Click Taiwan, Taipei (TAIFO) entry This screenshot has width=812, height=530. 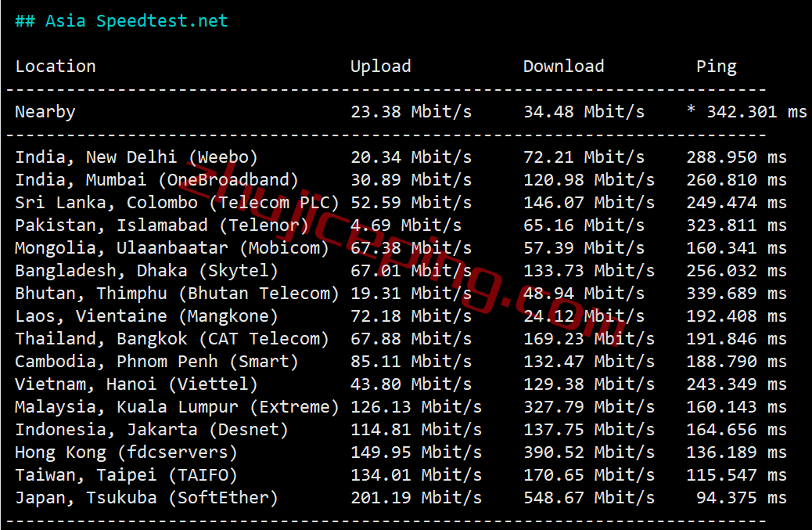(x=127, y=475)
